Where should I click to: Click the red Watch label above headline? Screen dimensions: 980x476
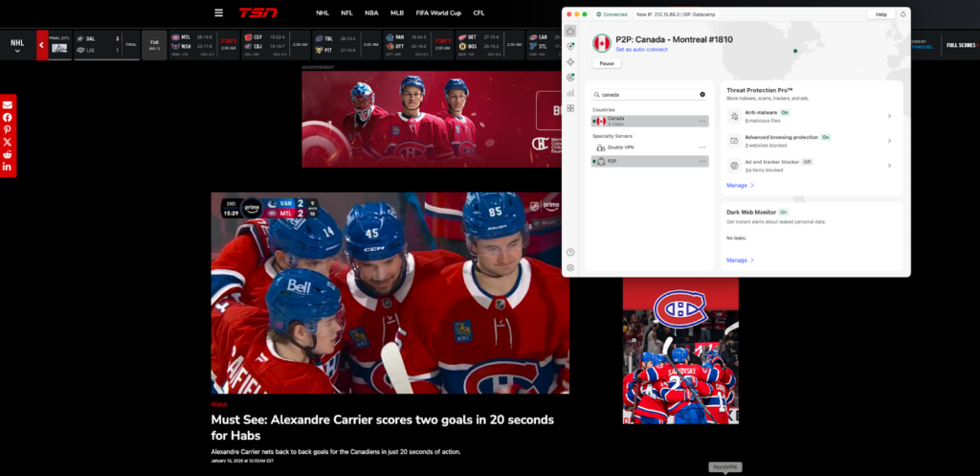[219, 405]
